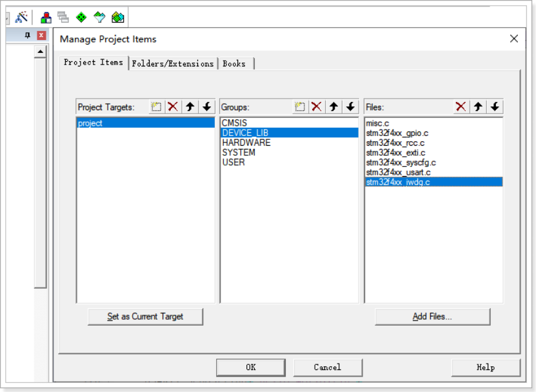The image size is (536, 392).
Task: Delete the selected project target
Action: (x=173, y=106)
